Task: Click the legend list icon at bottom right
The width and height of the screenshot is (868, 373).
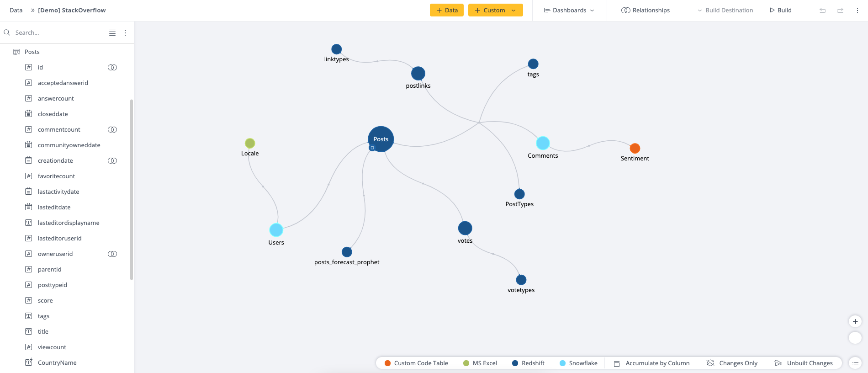Action: point(855,363)
